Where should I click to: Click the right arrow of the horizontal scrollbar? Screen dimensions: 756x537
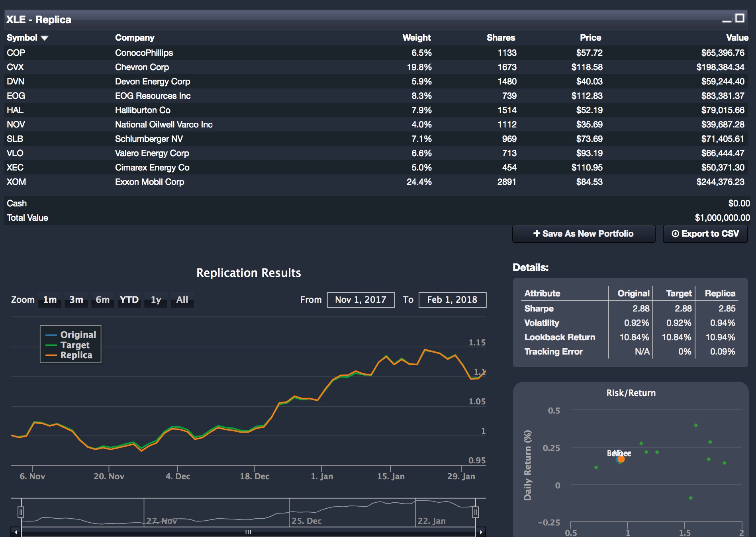(x=481, y=531)
